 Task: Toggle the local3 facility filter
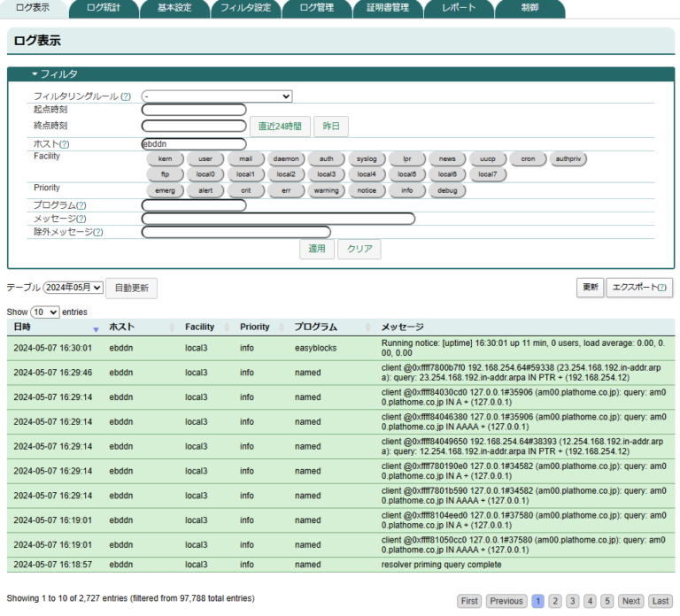tap(326, 174)
